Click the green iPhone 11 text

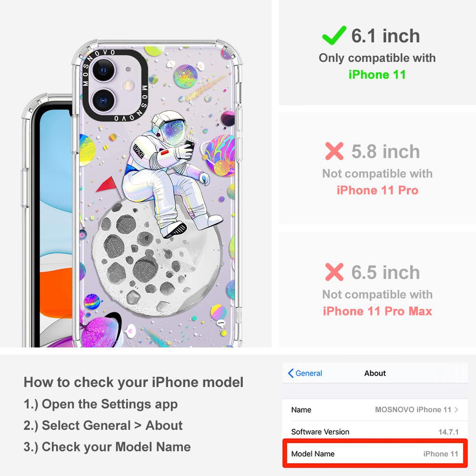(x=377, y=75)
